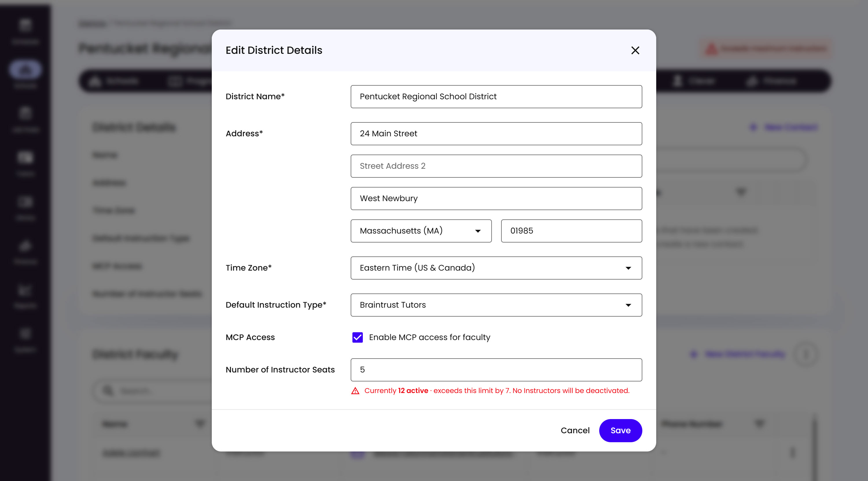Edit the West Newbury city field
868x481 pixels.
click(496, 198)
